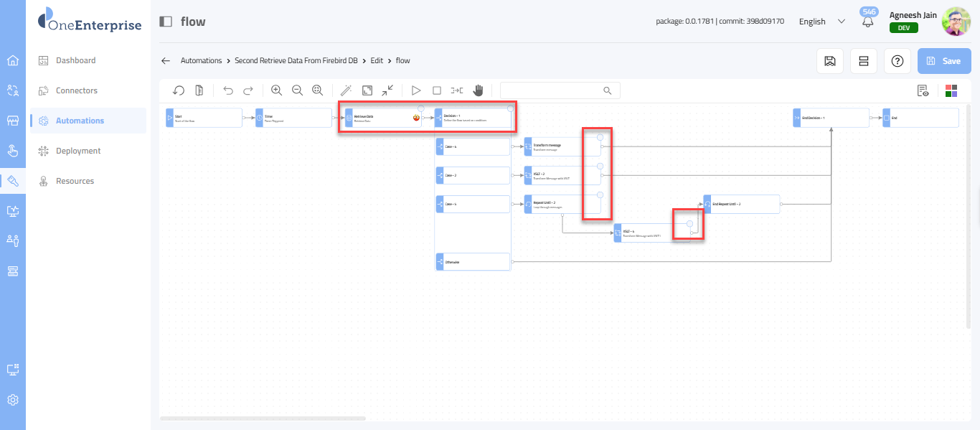
Task: Click the notification bell icon
Action: (x=868, y=22)
